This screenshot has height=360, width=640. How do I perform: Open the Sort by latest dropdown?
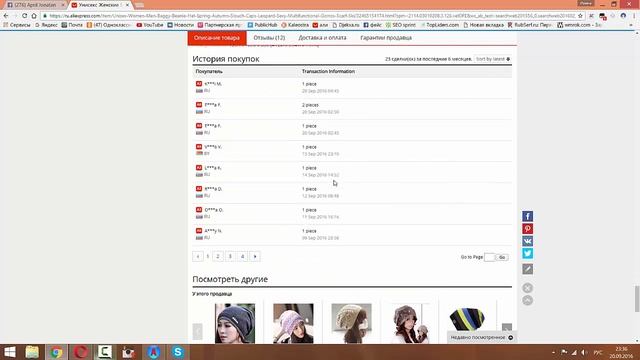tap(493, 59)
